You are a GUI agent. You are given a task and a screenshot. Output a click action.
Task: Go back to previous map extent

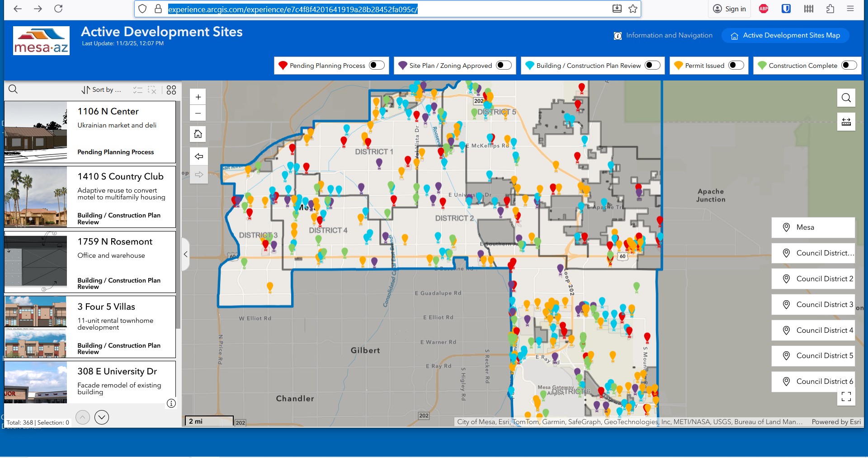tap(198, 156)
